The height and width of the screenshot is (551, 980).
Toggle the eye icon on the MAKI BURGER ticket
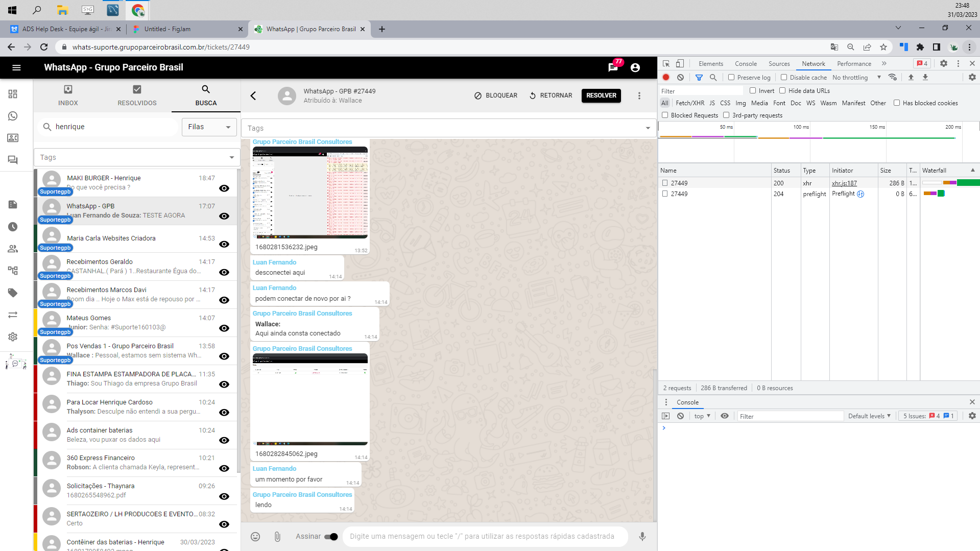[224, 188]
